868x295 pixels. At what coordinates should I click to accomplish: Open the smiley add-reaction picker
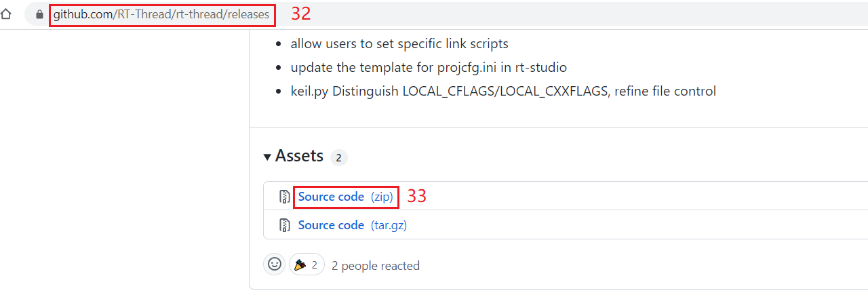[x=275, y=264]
